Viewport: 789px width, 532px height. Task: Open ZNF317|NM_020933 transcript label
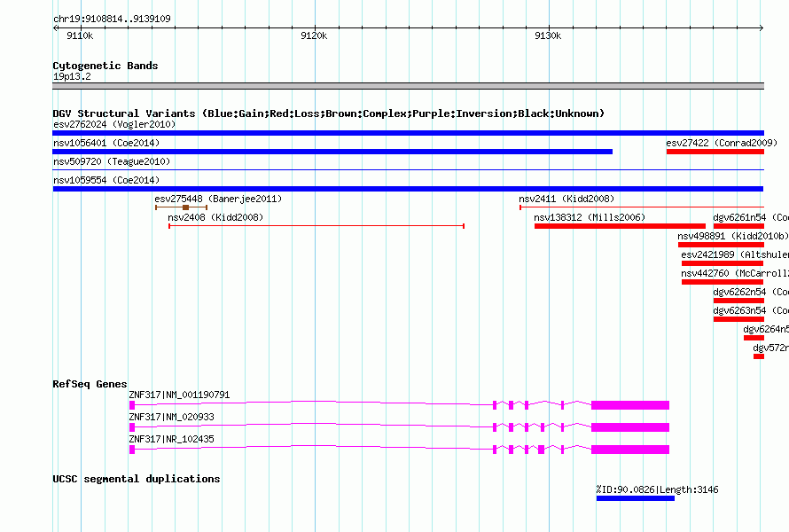[172, 418]
